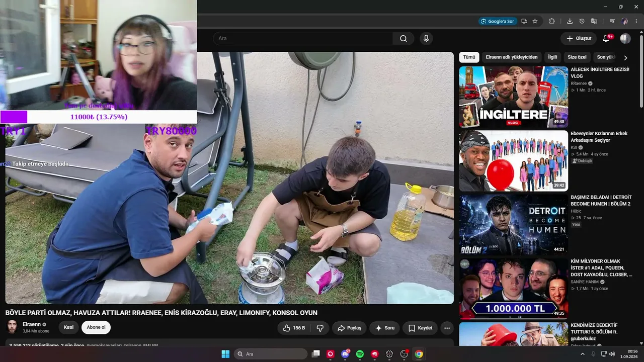Screen dimensions: 644x362
Task: Open the Chrome extensions puzzle icon
Action: (x=552, y=21)
